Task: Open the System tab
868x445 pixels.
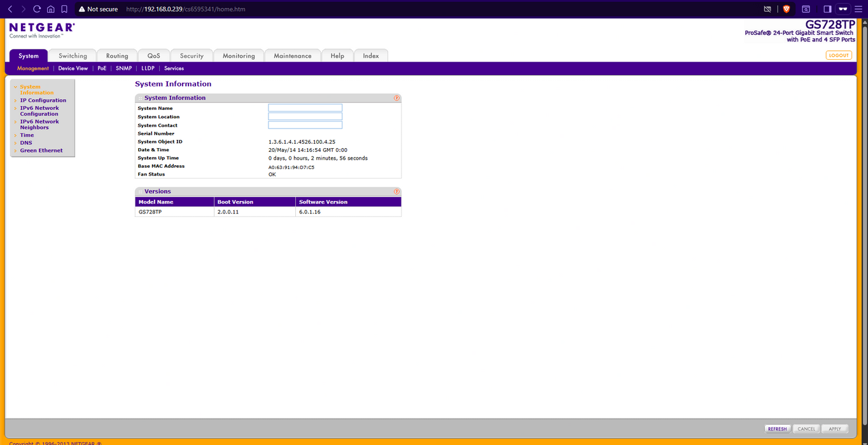Action: coord(29,56)
